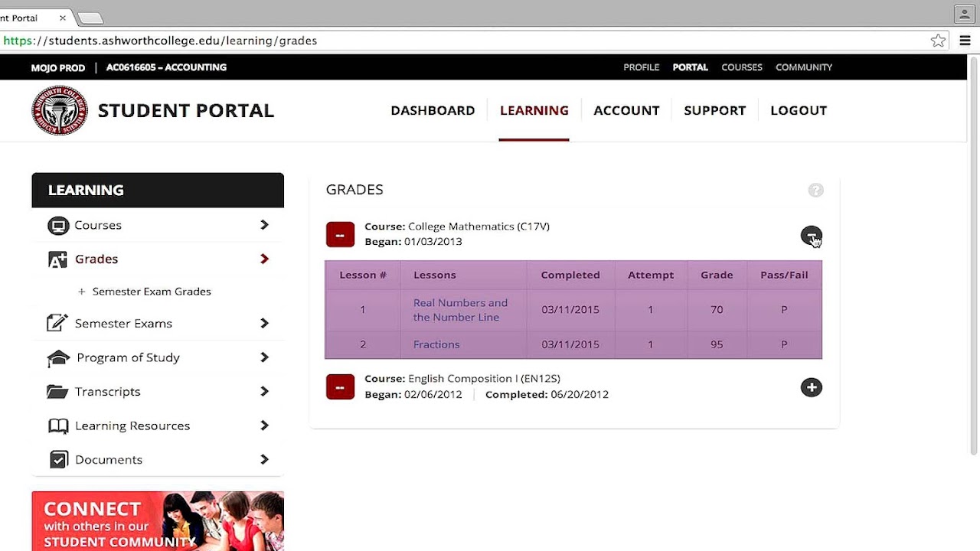Click the Ashworth College logo
This screenshot has height=551, width=980.
pos(59,109)
